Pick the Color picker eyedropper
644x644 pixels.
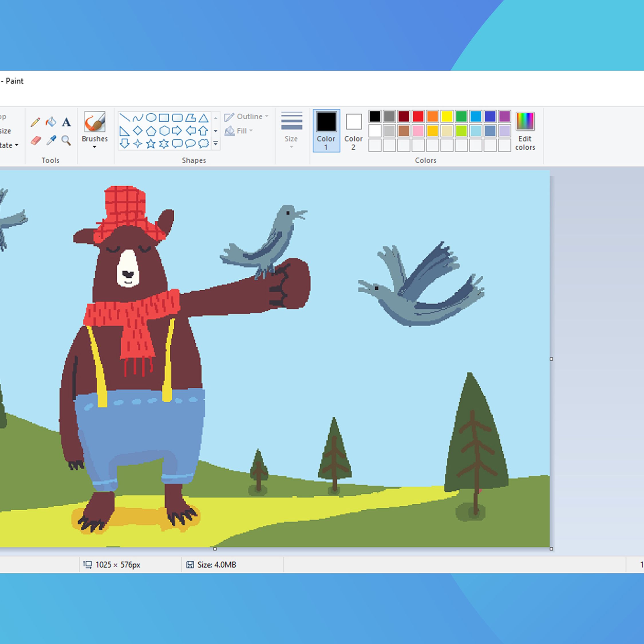pos(51,140)
